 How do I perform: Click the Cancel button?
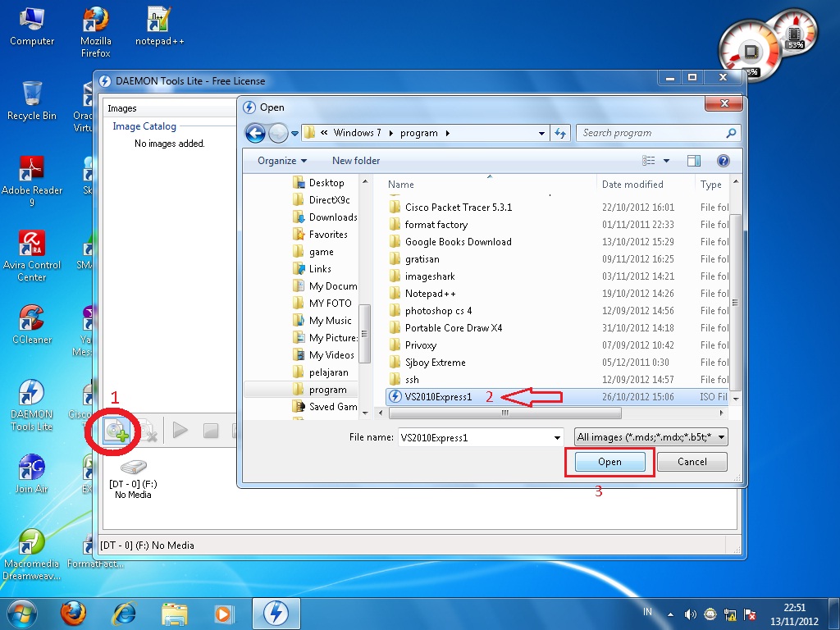tap(692, 461)
